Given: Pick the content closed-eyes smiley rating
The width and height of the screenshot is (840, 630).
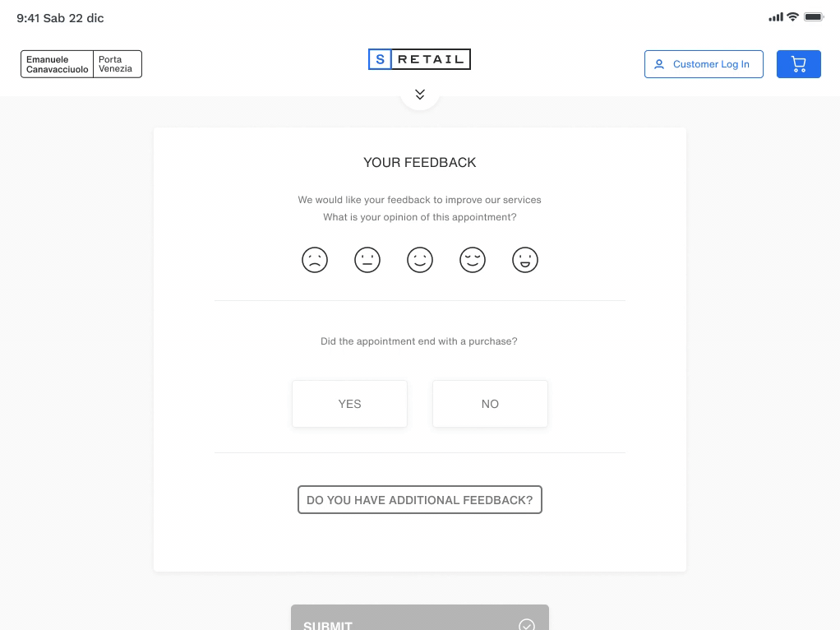Looking at the screenshot, I should [473, 260].
